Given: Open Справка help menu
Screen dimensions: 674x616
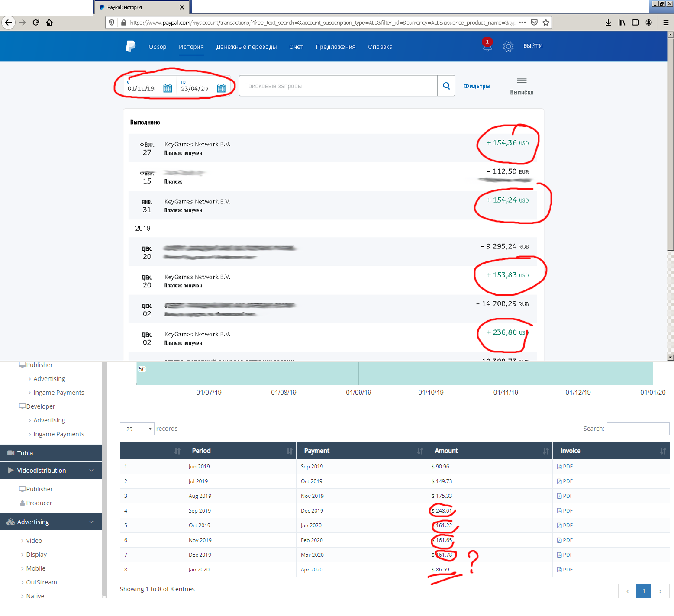Looking at the screenshot, I should (380, 47).
